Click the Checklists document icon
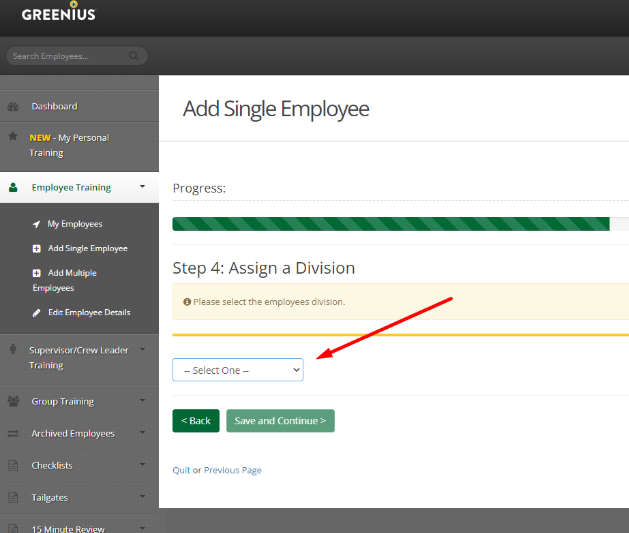The width and height of the screenshot is (629, 533). pyautogui.click(x=13, y=466)
